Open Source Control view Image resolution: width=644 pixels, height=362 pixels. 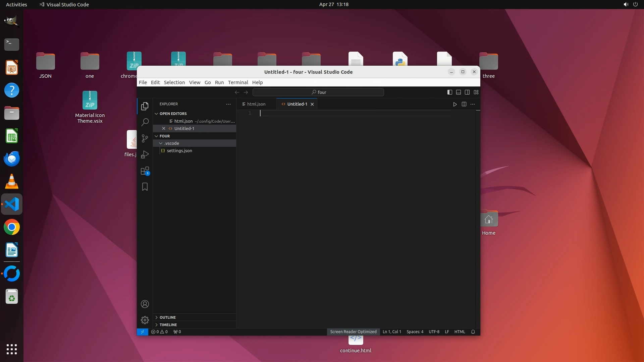[x=145, y=138]
